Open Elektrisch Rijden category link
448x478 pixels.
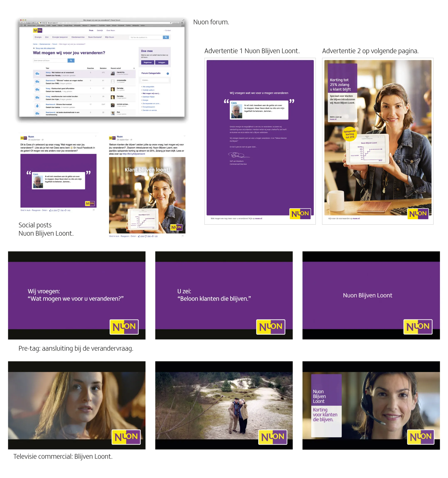point(149,97)
